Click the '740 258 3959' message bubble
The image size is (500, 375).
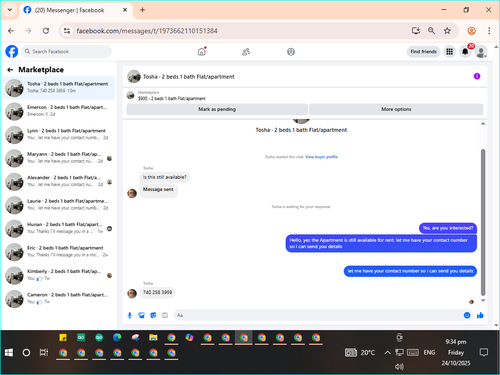tap(157, 292)
